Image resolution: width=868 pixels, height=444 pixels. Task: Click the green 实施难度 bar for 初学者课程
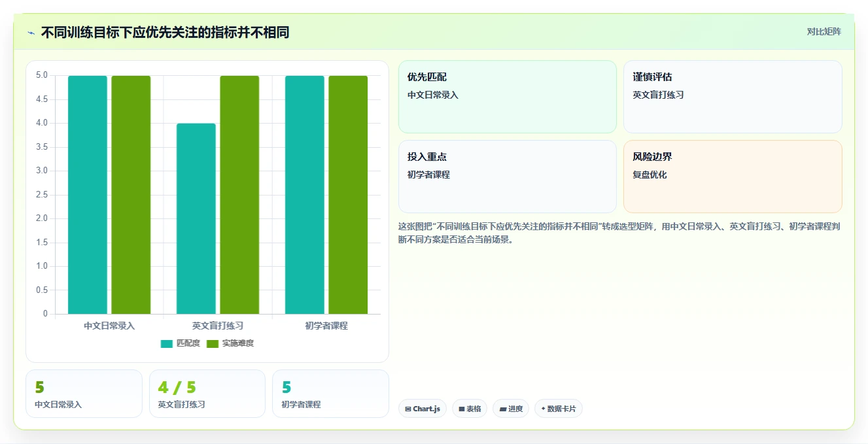[x=348, y=195]
